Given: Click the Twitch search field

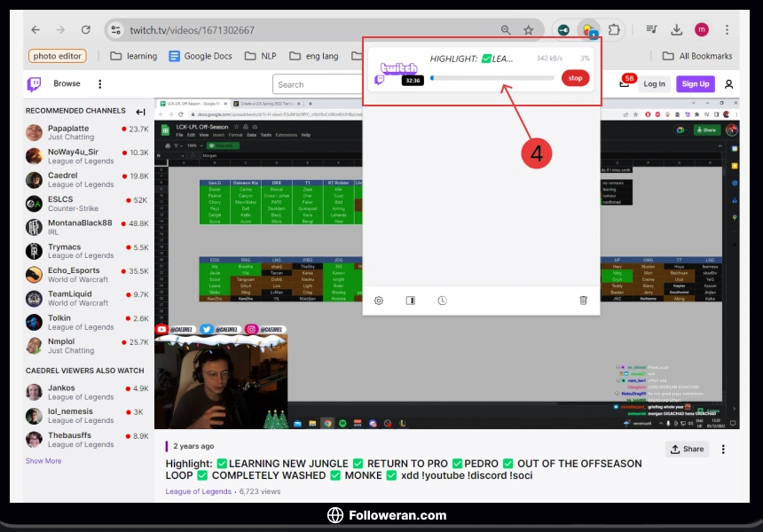Looking at the screenshot, I should (319, 85).
